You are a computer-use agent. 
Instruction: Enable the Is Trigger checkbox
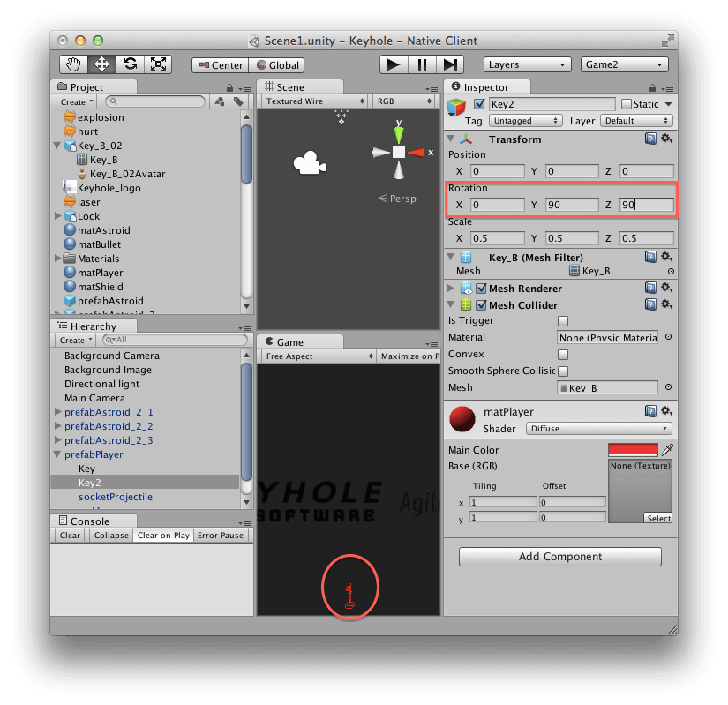[563, 321]
